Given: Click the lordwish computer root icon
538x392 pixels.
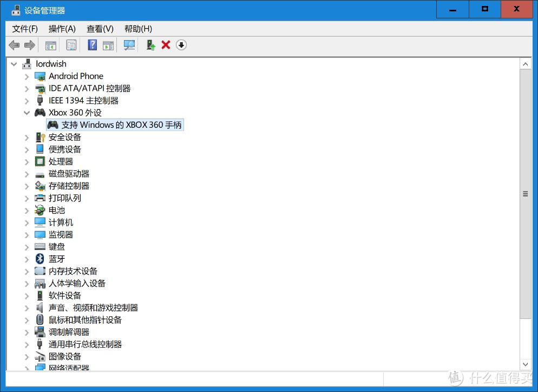Looking at the screenshot, I should [27, 64].
